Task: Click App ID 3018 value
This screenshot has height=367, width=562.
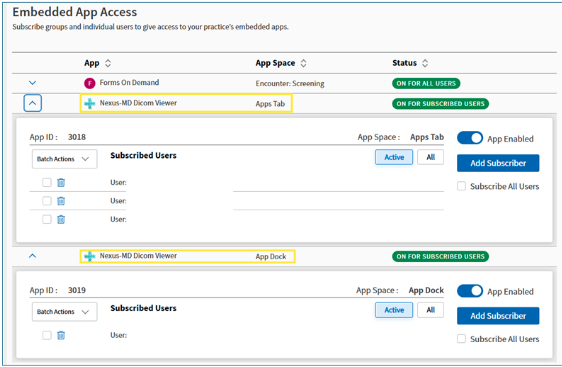Action: click(x=77, y=137)
